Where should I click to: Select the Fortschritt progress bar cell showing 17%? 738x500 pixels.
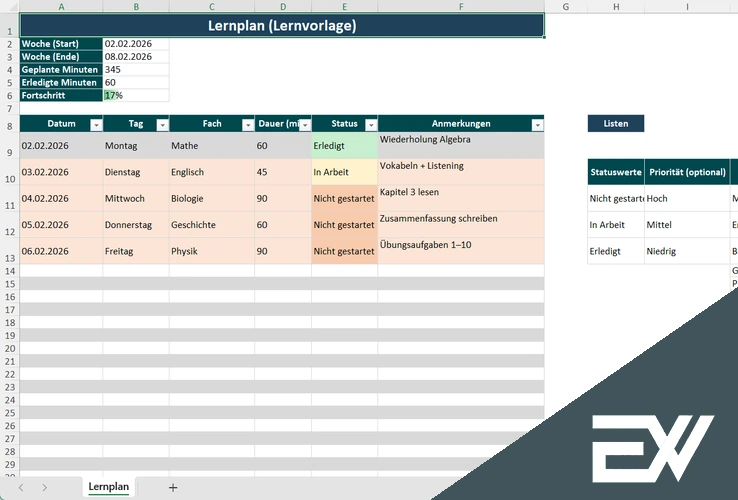(135, 95)
